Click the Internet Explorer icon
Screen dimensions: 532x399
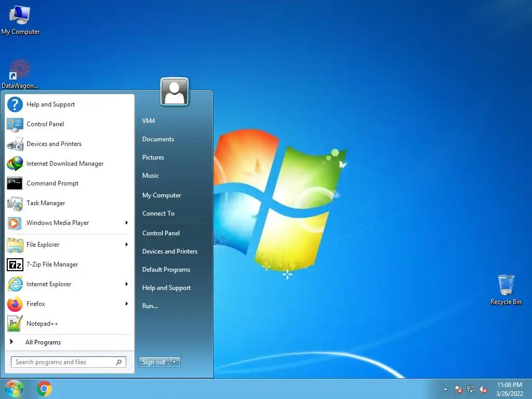[x=15, y=284]
